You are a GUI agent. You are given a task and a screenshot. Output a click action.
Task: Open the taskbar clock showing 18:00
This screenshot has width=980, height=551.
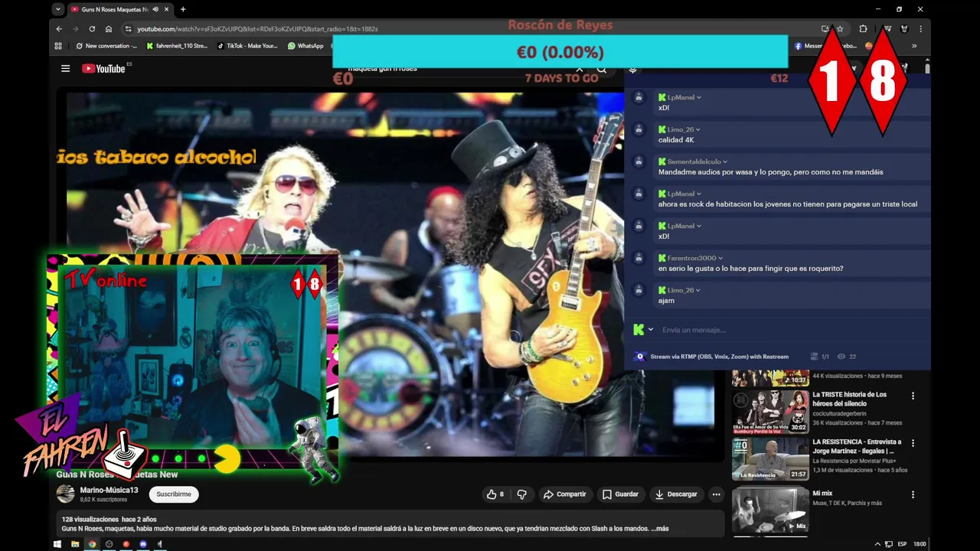coord(920,544)
